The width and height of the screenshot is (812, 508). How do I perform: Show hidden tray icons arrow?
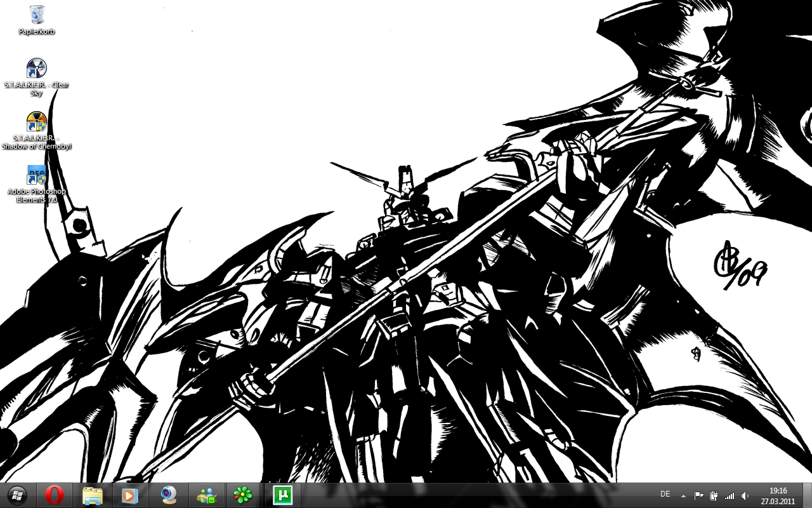tap(683, 496)
